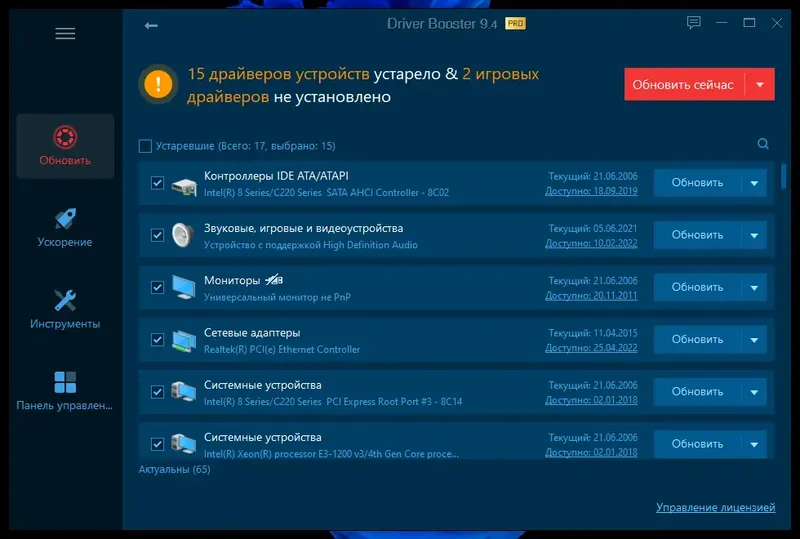Click the IDE ATA/ATAPI controller device icon
This screenshot has width=800, height=539.
pos(184,186)
